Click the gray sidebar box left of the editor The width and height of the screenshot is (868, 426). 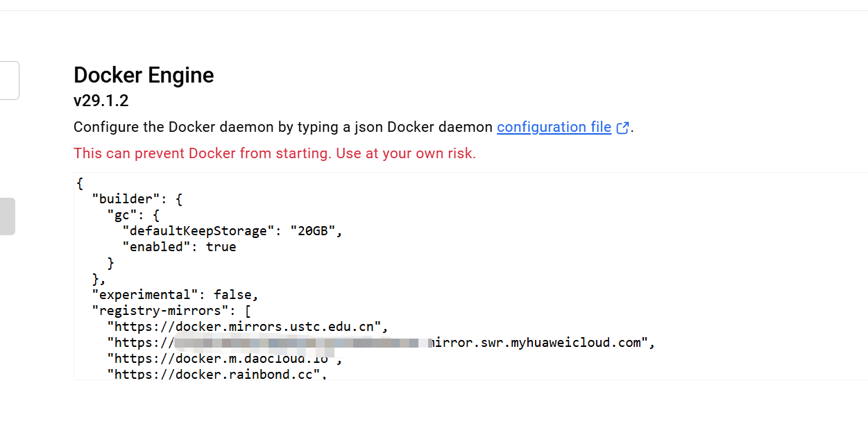coord(7,216)
